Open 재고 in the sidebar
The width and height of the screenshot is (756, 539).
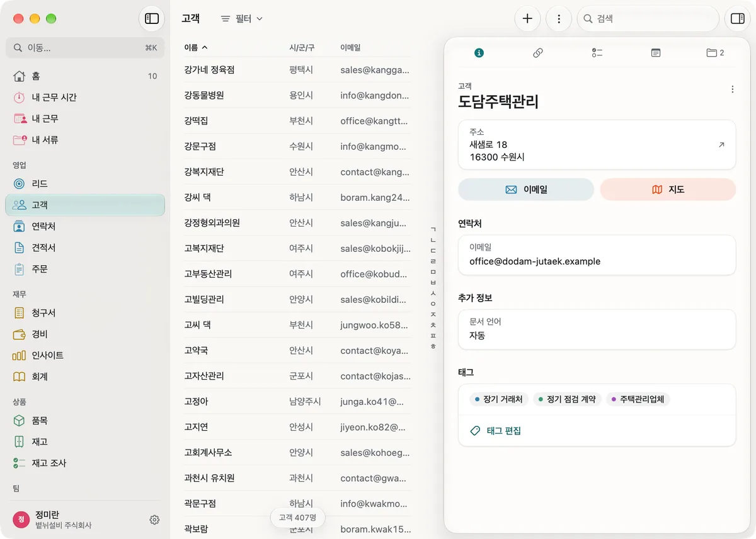(85, 441)
